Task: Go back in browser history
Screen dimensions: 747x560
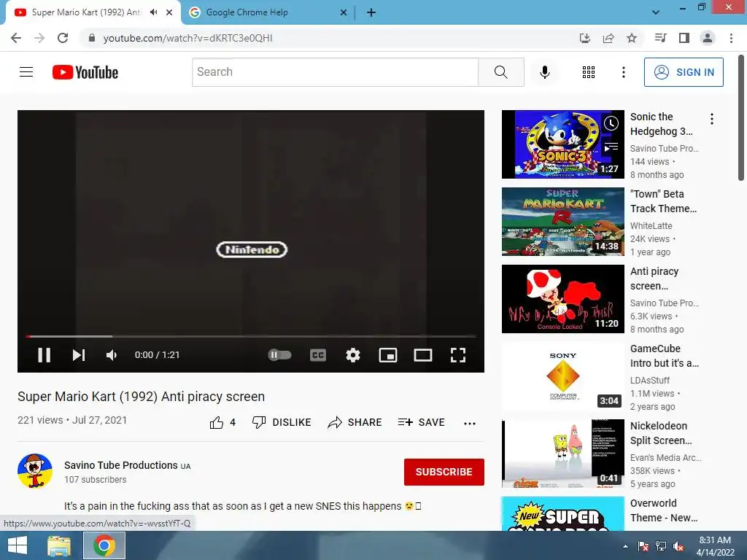Action: coord(16,38)
